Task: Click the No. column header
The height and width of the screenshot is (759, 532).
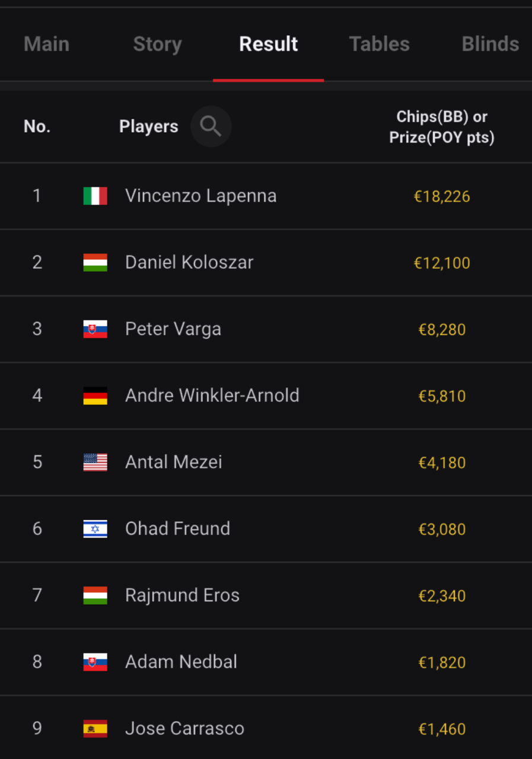Action: tap(37, 126)
